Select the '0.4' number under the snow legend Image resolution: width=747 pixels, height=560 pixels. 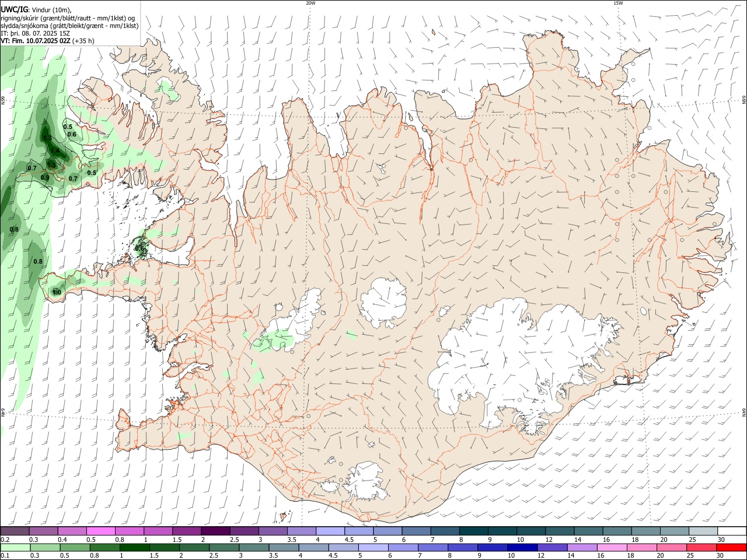coord(62,540)
